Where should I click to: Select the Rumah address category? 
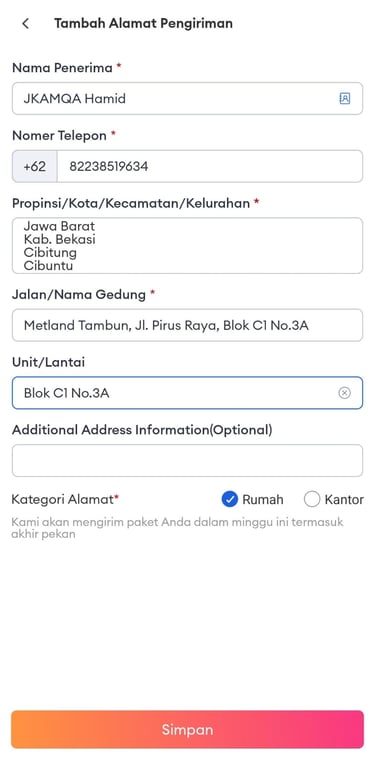pos(230,499)
